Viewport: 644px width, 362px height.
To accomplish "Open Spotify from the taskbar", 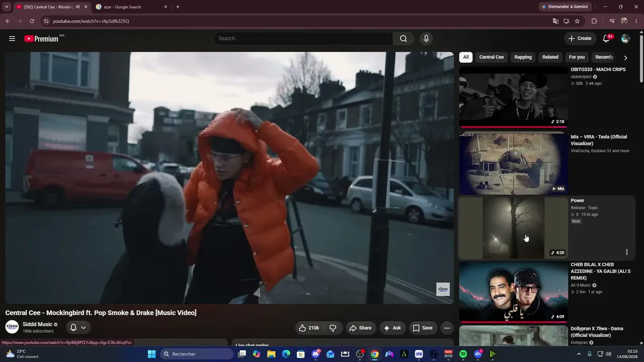I will (463, 354).
